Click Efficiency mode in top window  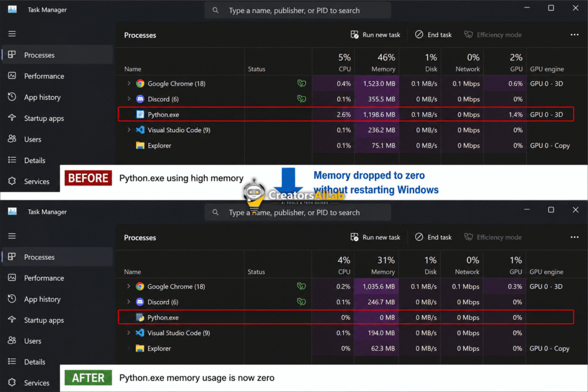(493, 34)
